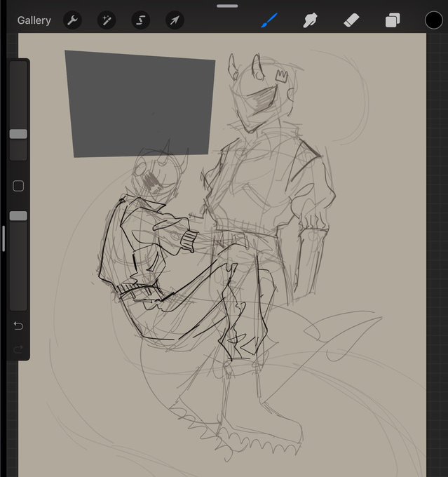Select the Eraser tool
The height and width of the screenshot is (477, 448).
pos(351,20)
